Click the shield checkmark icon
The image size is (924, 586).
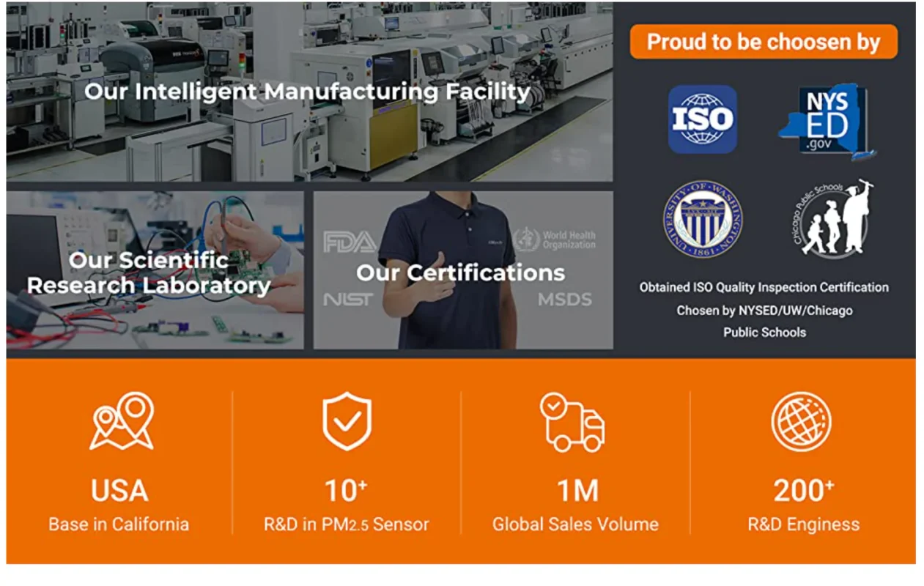[347, 421]
